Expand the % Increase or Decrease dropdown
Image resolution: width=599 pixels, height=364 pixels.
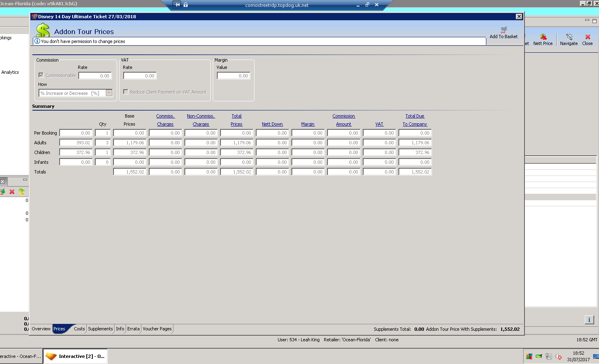(x=109, y=93)
